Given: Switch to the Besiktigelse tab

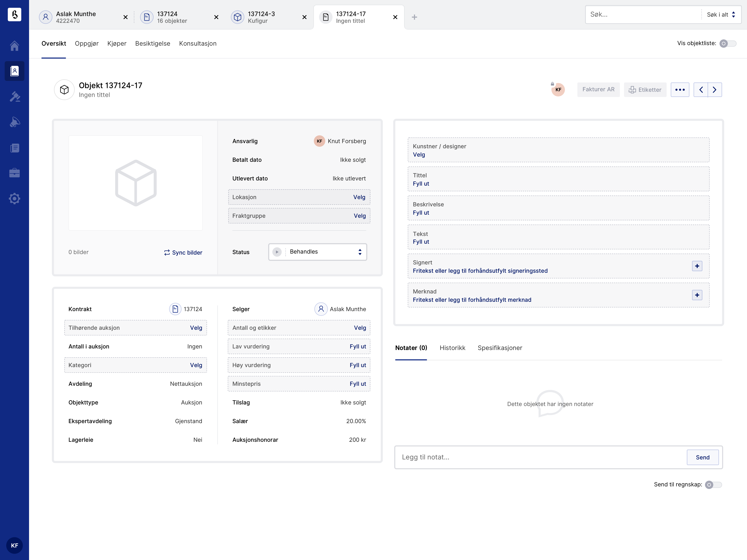Looking at the screenshot, I should pyautogui.click(x=153, y=44).
